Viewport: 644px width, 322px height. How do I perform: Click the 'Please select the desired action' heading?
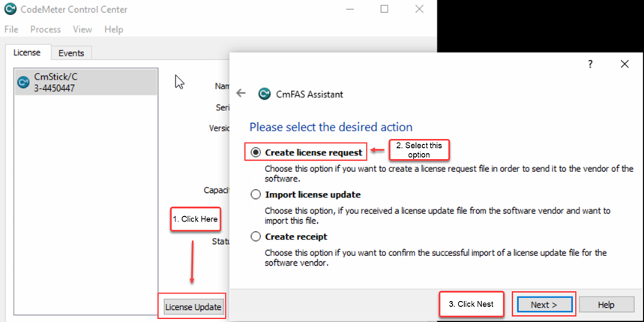coord(331,127)
